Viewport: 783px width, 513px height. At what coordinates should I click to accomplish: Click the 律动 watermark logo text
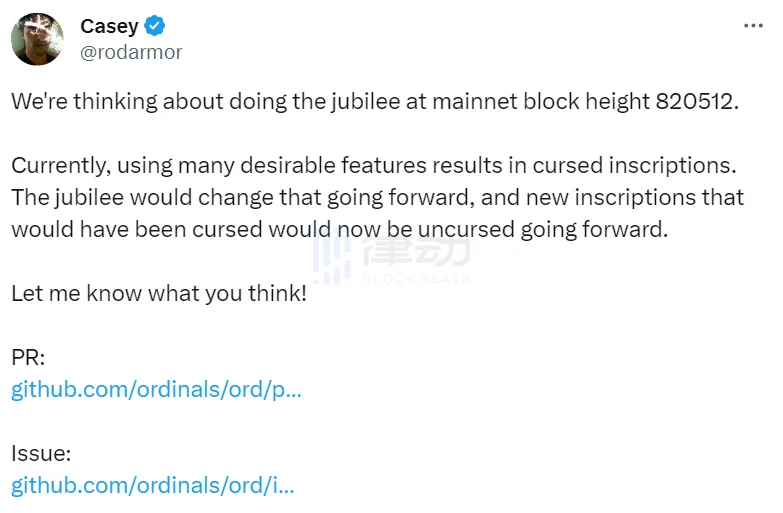coord(416,251)
